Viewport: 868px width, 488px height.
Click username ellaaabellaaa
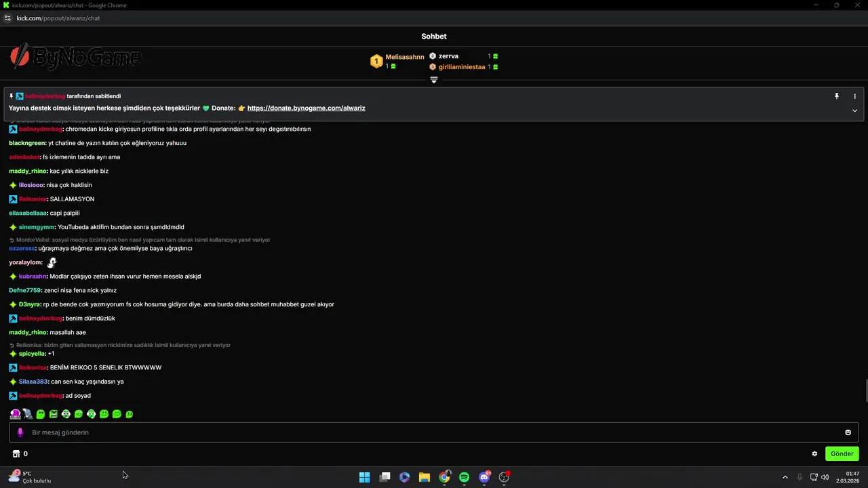[x=28, y=213]
